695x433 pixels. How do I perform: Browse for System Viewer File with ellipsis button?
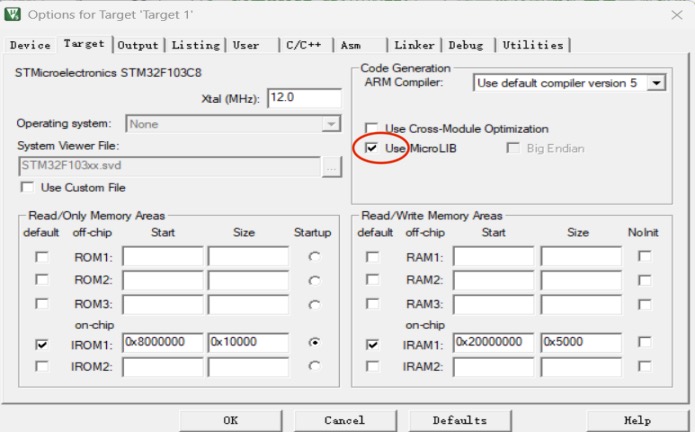(332, 167)
